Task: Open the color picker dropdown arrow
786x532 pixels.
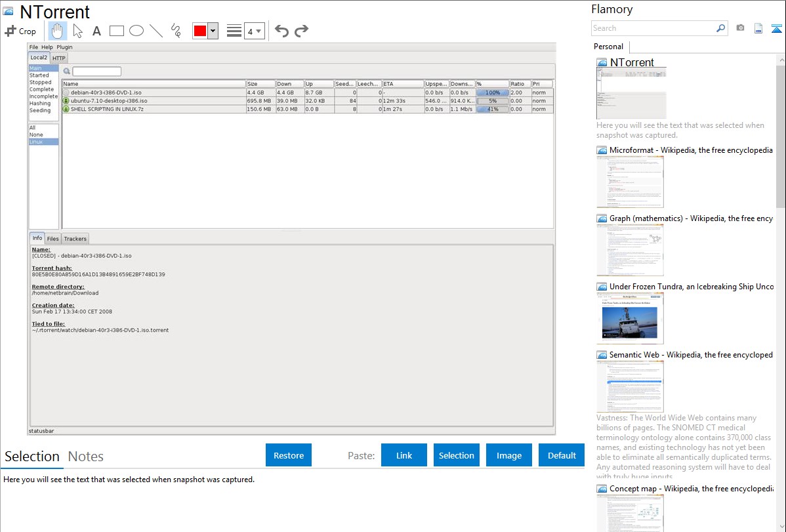Action: click(213, 31)
